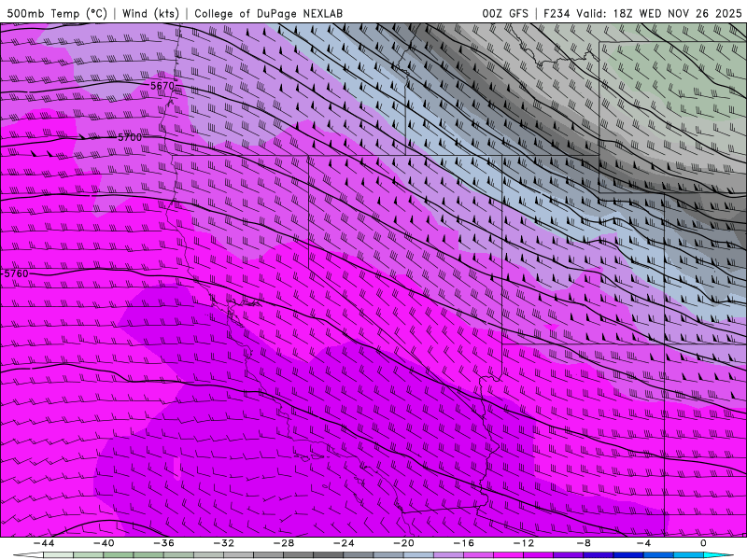Click the -36 colorbar tick label
This screenshot has height=560, width=747.
(163, 543)
